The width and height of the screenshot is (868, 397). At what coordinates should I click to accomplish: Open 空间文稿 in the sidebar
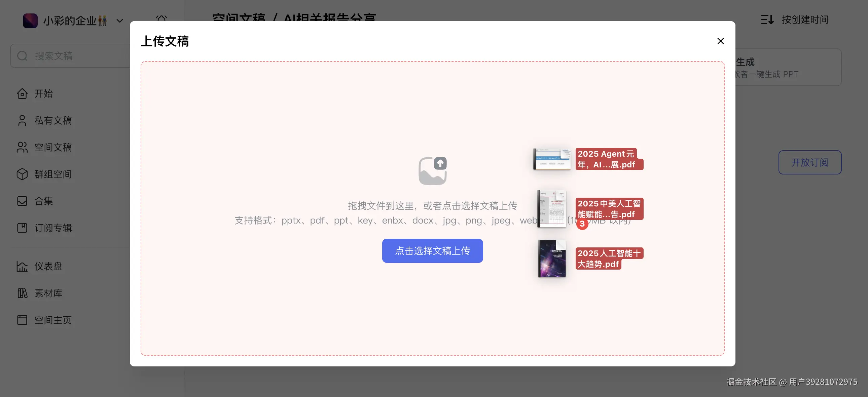point(53,148)
